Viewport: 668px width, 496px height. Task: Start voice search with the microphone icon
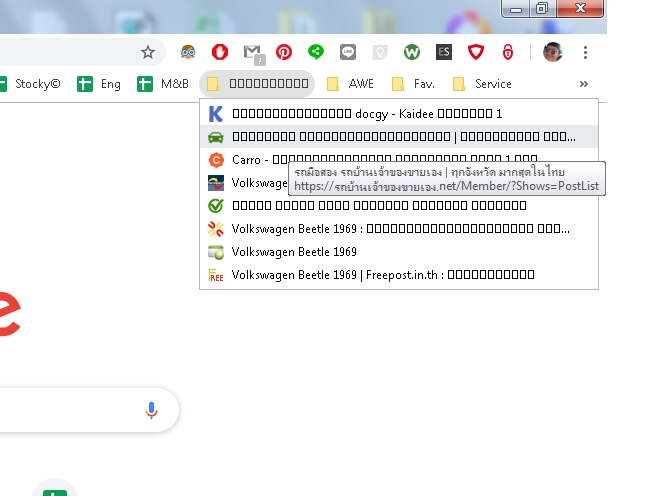[151, 410]
